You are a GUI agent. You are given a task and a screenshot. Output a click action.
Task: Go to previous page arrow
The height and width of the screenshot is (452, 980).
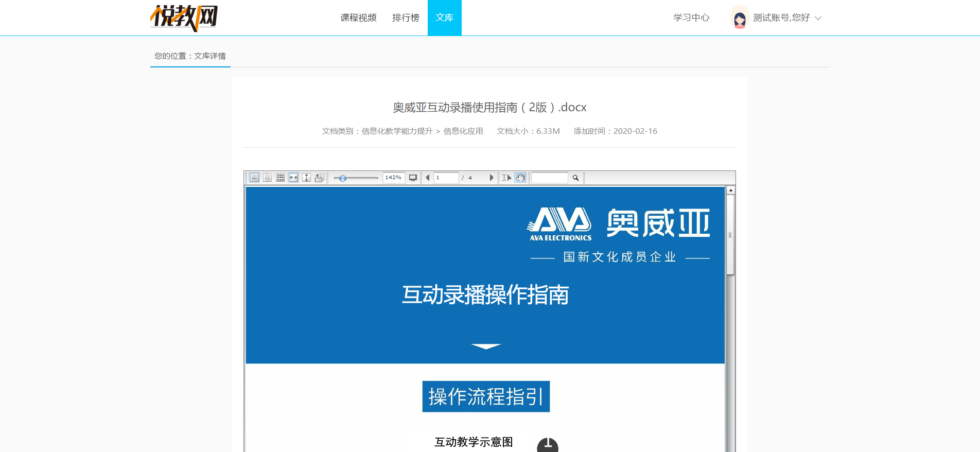click(x=427, y=178)
